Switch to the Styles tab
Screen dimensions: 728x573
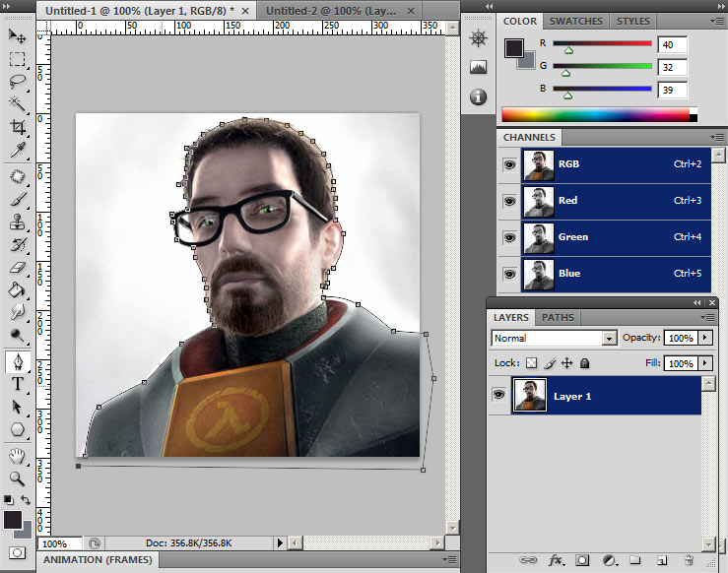tap(632, 22)
